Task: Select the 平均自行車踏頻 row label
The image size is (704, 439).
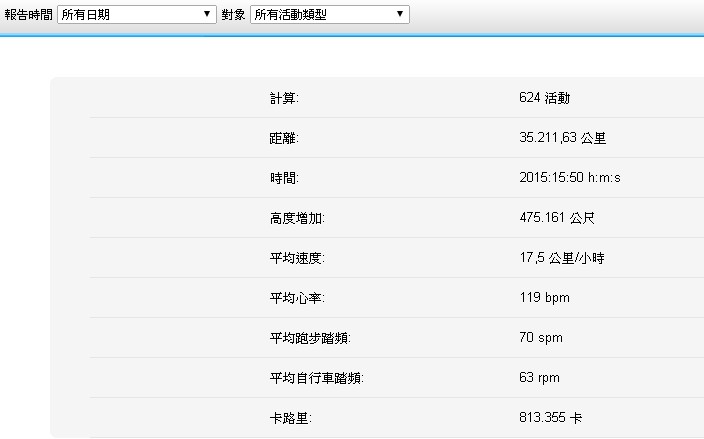Action: (317, 378)
